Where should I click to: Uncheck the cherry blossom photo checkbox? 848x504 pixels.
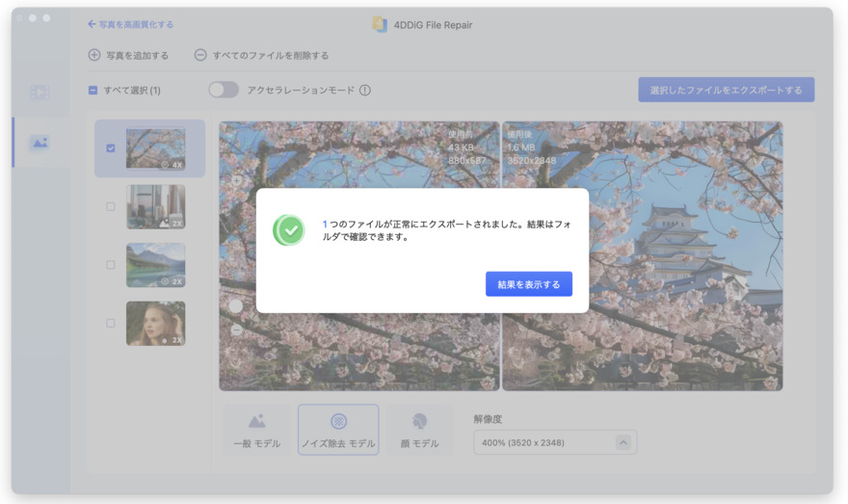pos(111,148)
